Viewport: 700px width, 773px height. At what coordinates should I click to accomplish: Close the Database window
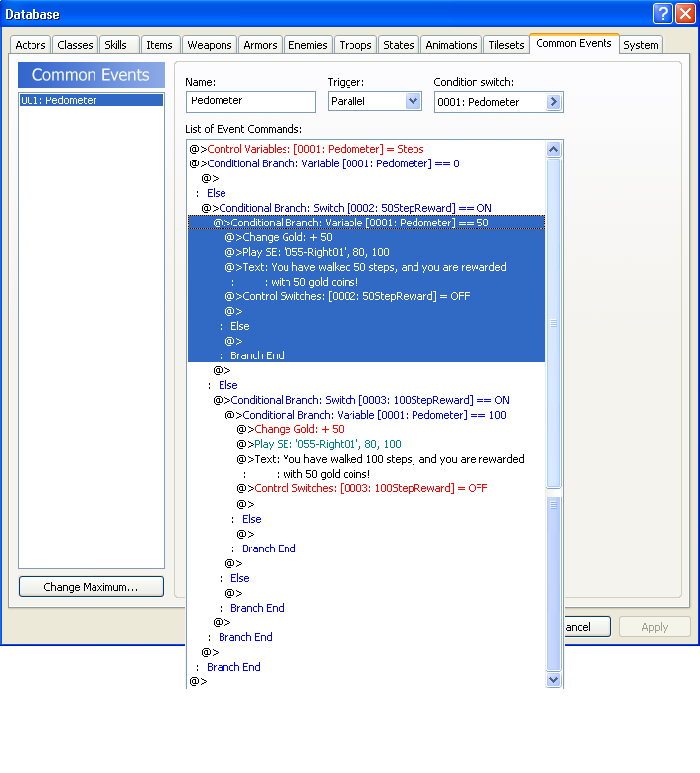tap(685, 14)
